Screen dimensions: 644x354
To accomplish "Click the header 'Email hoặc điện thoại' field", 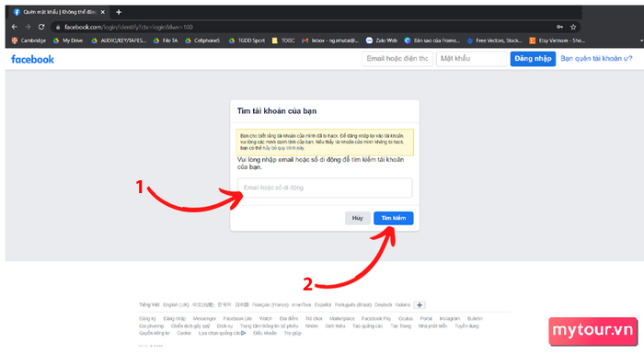I will coord(397,58).
